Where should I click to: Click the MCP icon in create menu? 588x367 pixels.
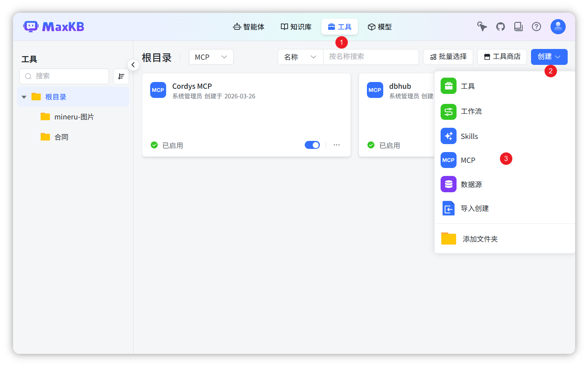click(449, 160)
